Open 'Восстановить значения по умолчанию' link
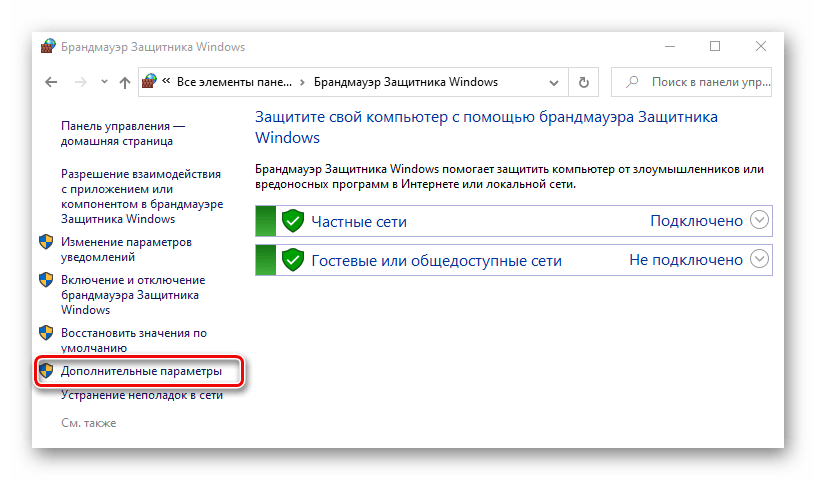This screenshot has width=816, height=480. coord(134,340)
